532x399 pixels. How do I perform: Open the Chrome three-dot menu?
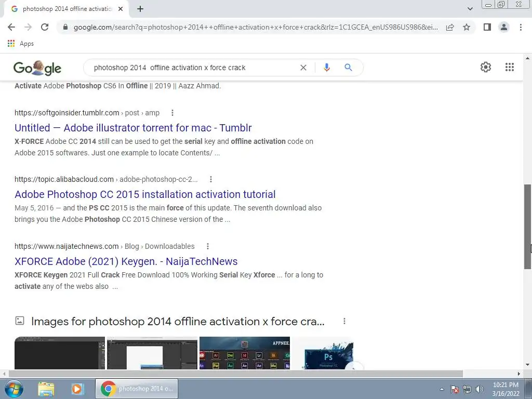click(521, 27)
